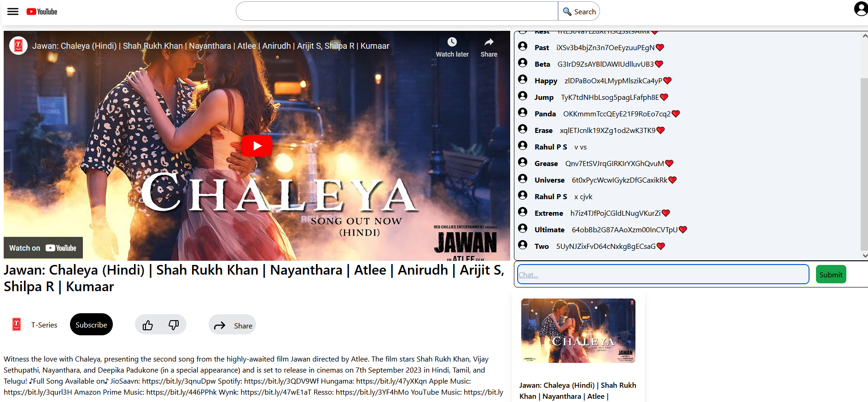Like the video with thumbs up
This screenshot has width=868, height=402.
pos(148,325)
